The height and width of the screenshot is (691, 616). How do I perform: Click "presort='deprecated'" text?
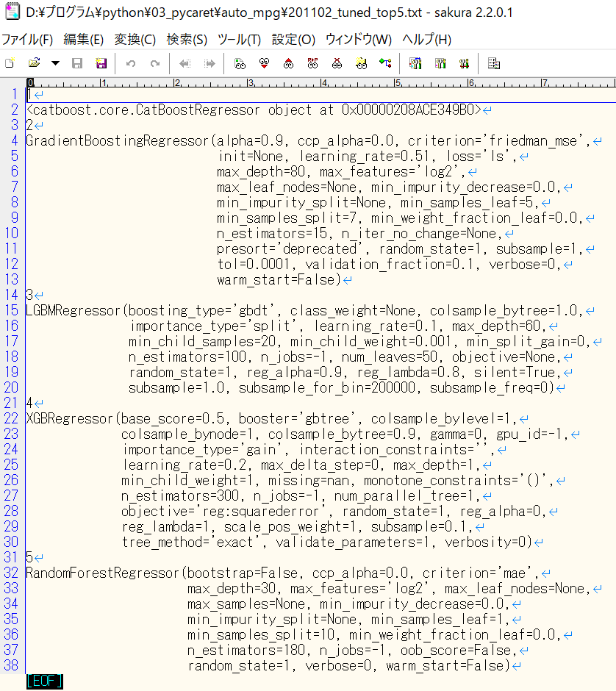[x=290, y=248]
